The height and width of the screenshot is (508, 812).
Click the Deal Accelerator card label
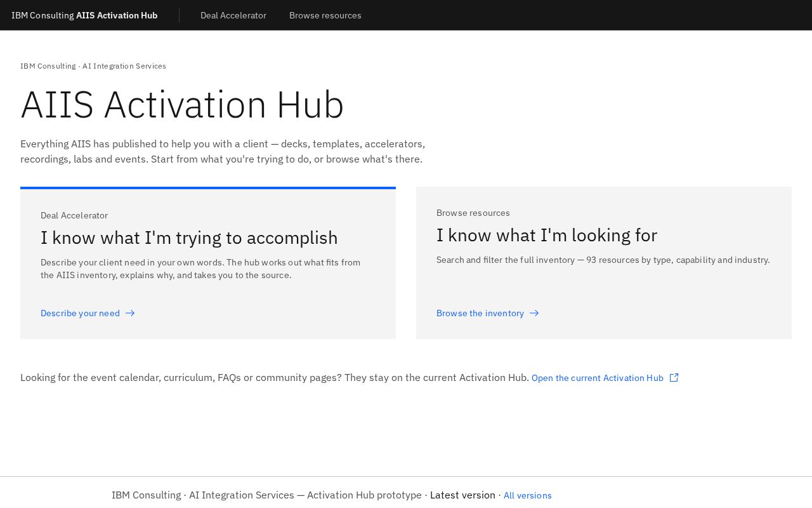74,215
